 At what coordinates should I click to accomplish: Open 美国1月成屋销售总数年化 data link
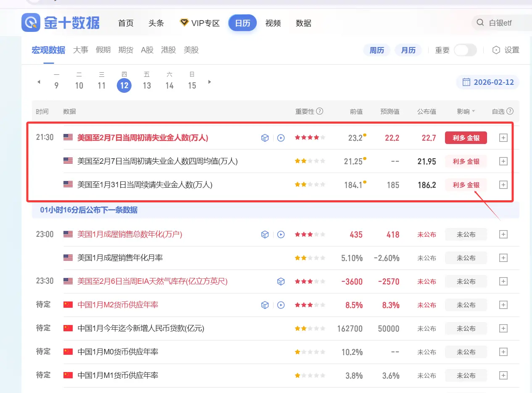click(x=130, y=234)
